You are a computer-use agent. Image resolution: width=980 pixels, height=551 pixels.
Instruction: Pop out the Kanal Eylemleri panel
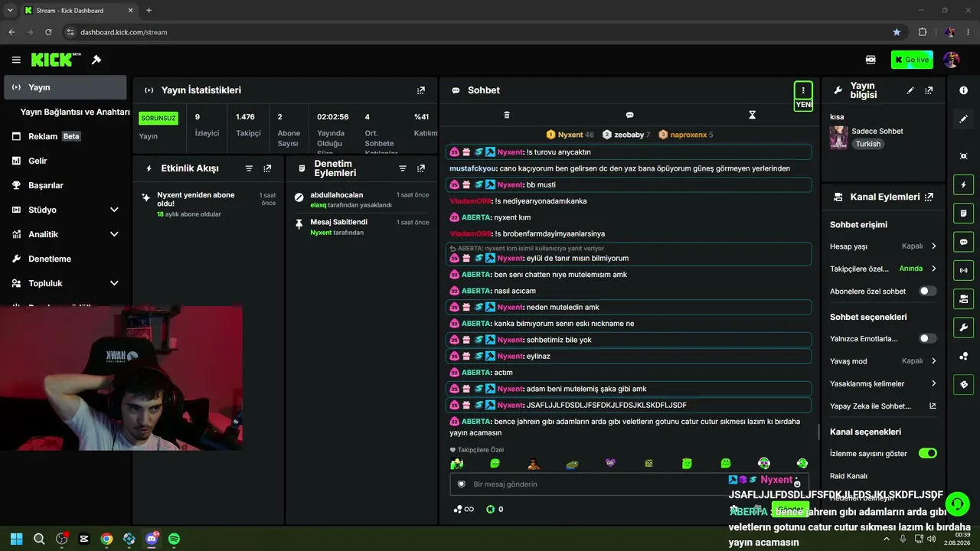(x=929, y=197)
